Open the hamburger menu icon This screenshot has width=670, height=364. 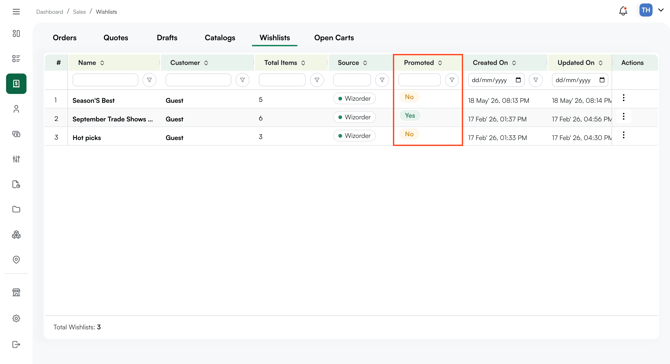click(x=16, y=12)
